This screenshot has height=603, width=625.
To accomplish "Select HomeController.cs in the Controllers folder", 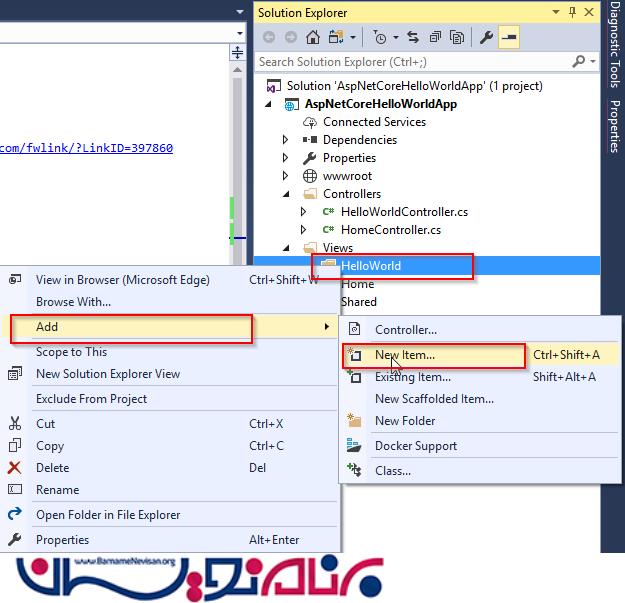I will 390,230.
